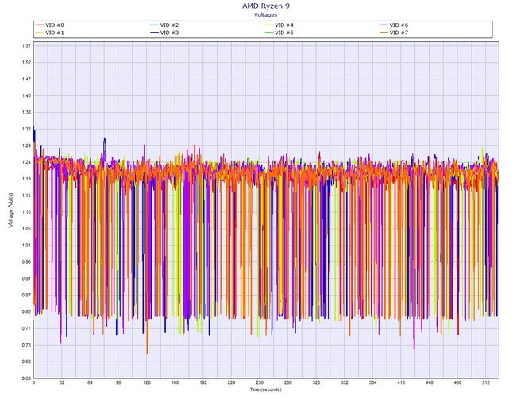The width and height of the screenshot is (532, 399).
Task: Click the 256 tick on time axis
Action: (x=260, y=382)
